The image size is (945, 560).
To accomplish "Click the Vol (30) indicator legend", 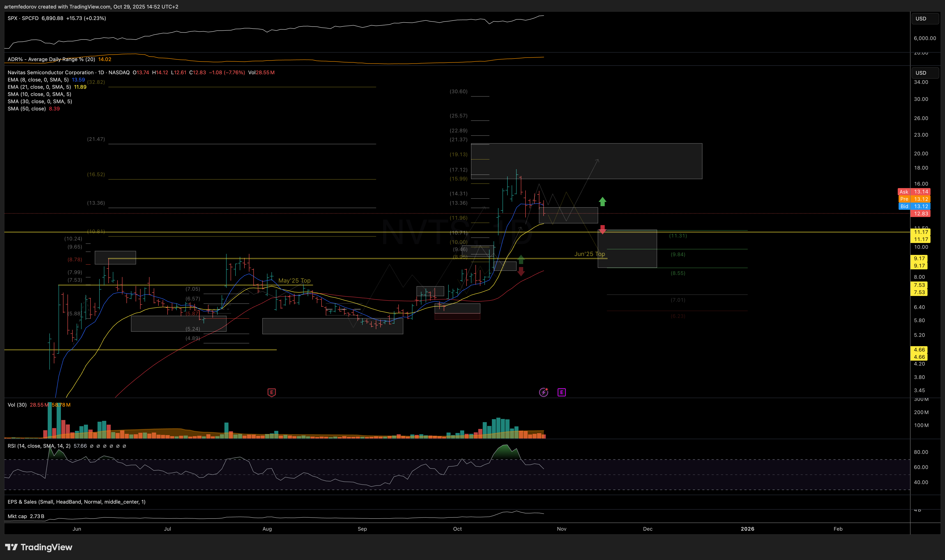I will 17,405.
